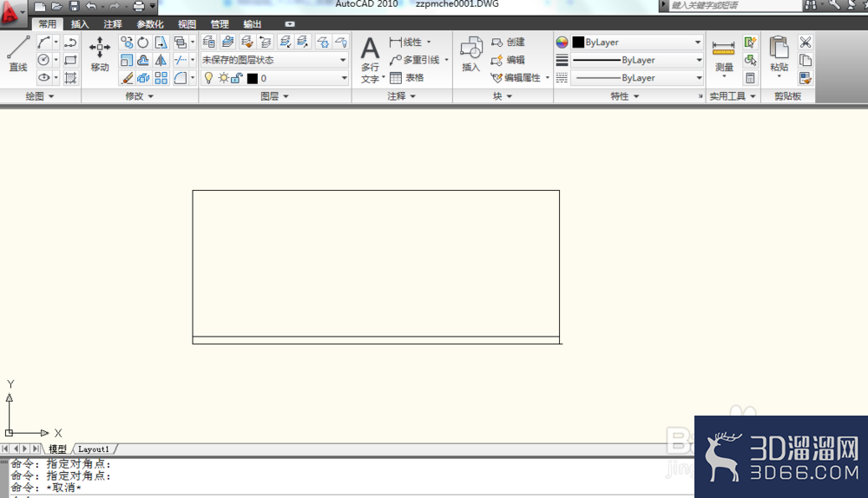Click the black layer color swatch

pos(253,79)
